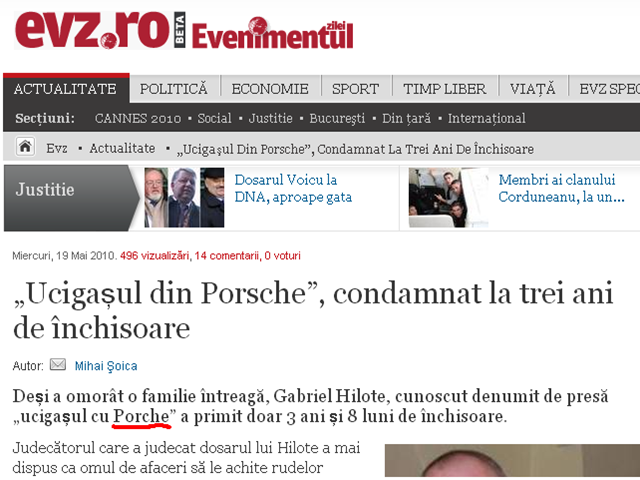The width and height of the screenshot is (640, 480).
Task: Click the 14 comentarii link
Action: [x=227, y=256]
